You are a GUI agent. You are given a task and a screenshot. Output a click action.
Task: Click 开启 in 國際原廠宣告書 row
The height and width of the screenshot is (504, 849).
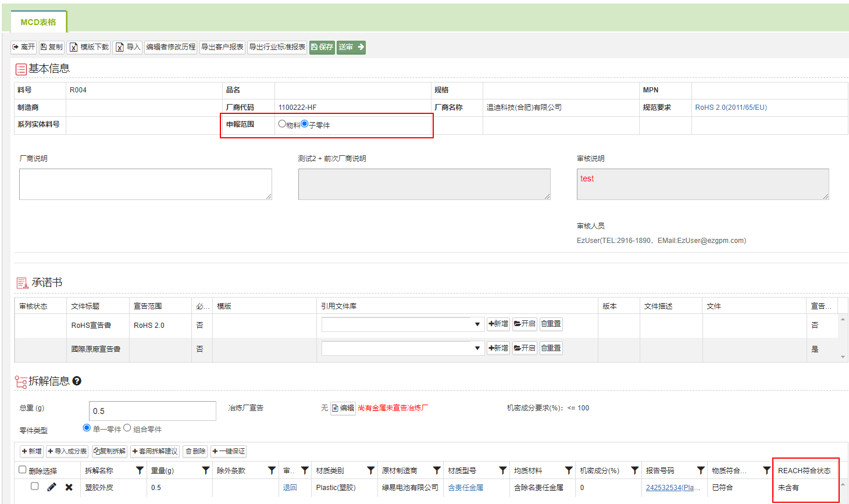pyautogui.click(x=525, y=348)
